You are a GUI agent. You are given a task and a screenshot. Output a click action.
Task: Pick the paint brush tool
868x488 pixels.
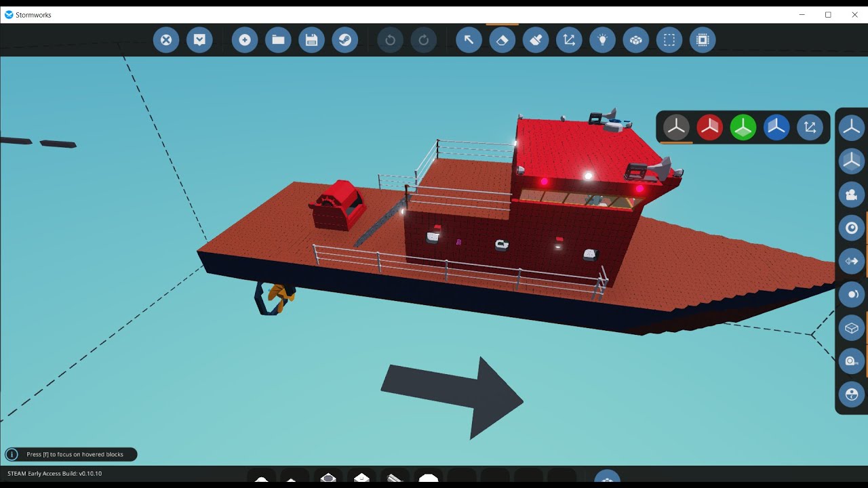click(x=536, y=40)
